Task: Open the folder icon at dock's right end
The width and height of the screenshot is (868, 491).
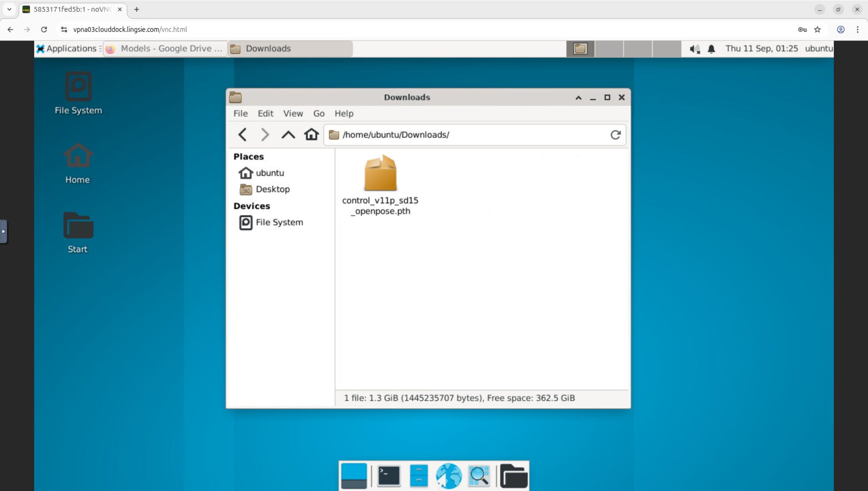Action: coord(514,476)
